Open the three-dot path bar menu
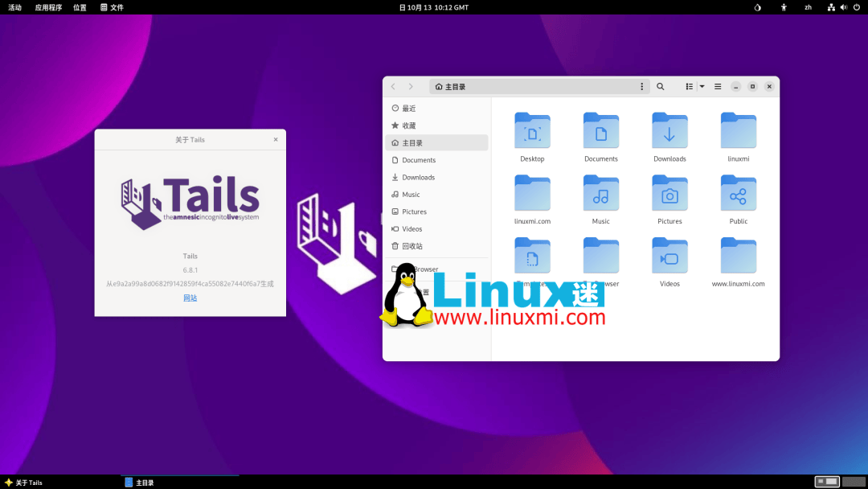 tap(641, 86)
